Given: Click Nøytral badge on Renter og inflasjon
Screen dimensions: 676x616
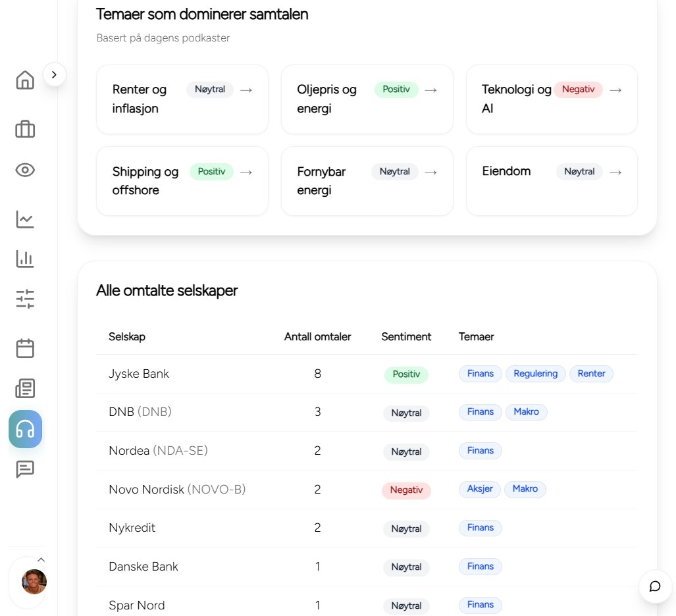Looking at the screenshot, I should point(210,90).
